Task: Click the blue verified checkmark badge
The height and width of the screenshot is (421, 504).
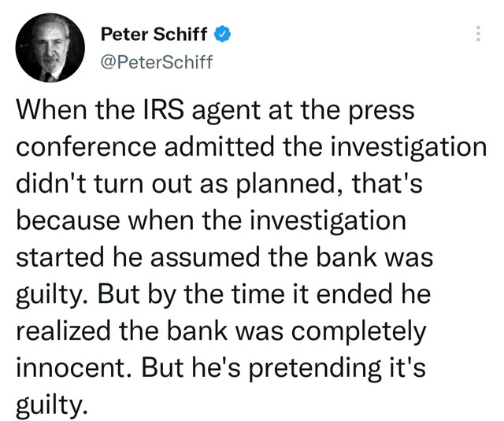Action: pos(222,34)
